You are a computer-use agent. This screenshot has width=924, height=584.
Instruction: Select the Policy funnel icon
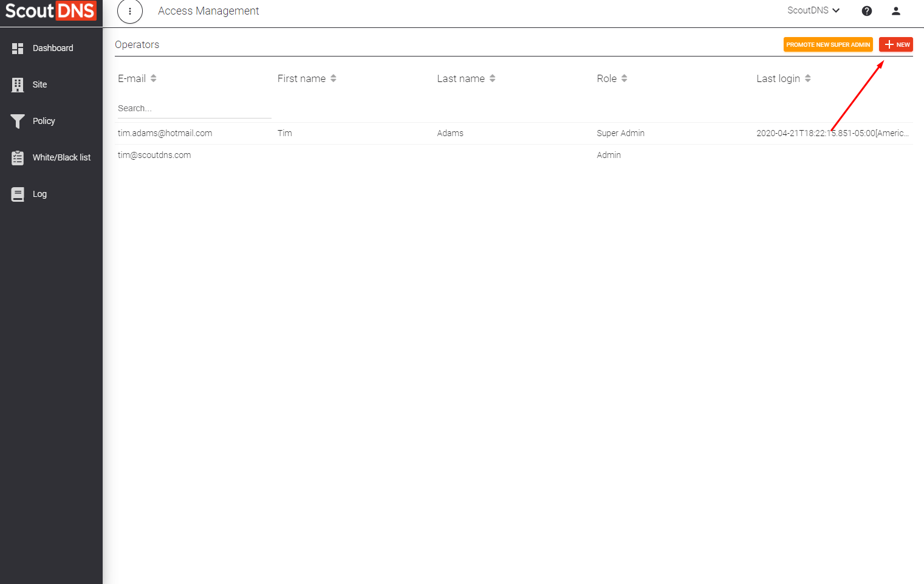click(18, 121)
